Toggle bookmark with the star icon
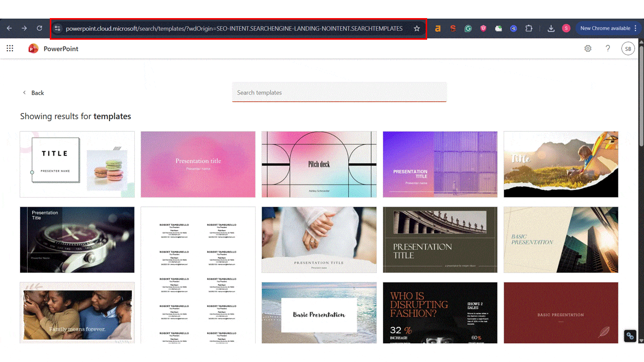Screen dimensions: 644x362 pos(417,28)
